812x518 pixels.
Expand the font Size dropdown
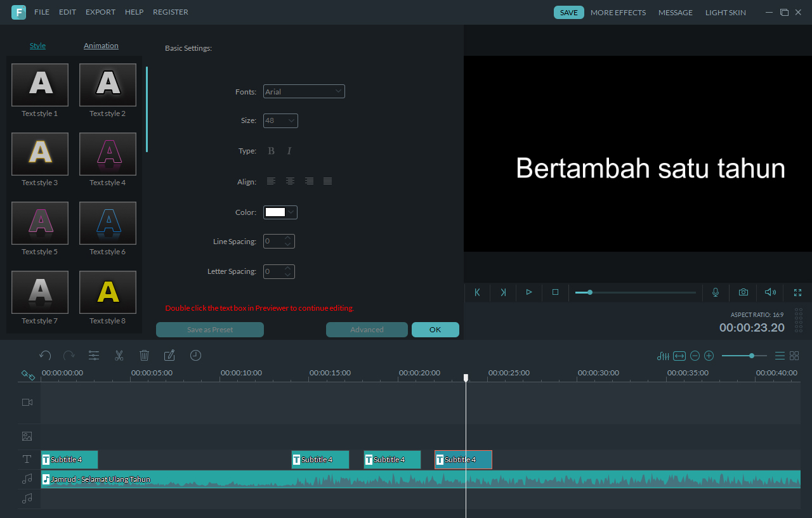(x=280, y=120)
